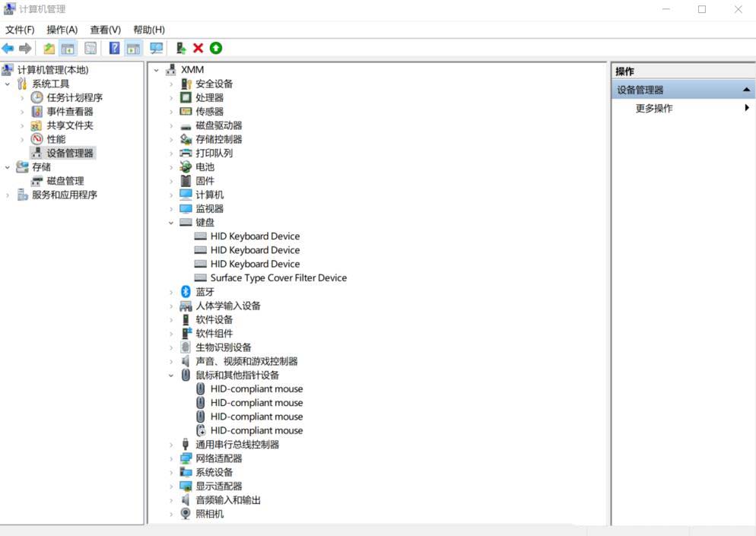
Task: Collapse the XMM root node
Action: pyautogui.click(x=156, y=71)
